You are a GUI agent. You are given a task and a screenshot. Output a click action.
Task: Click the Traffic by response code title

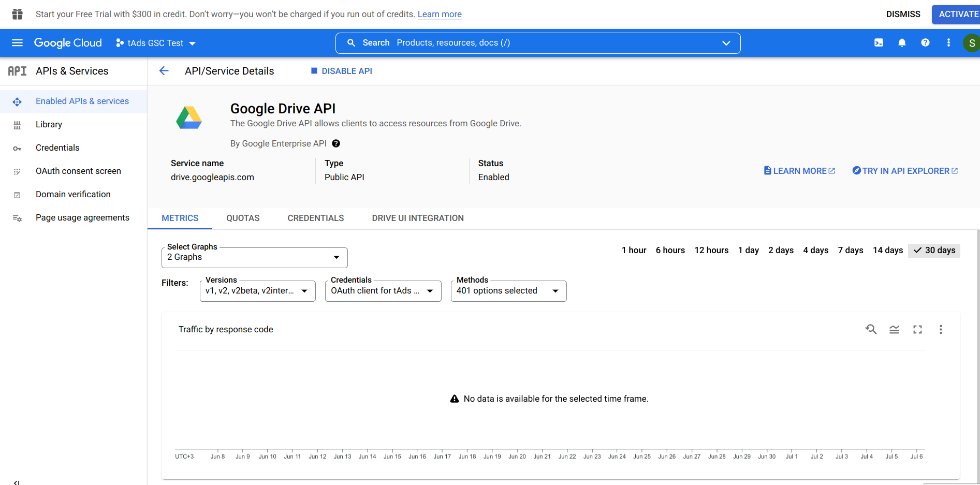coord(226,330)
